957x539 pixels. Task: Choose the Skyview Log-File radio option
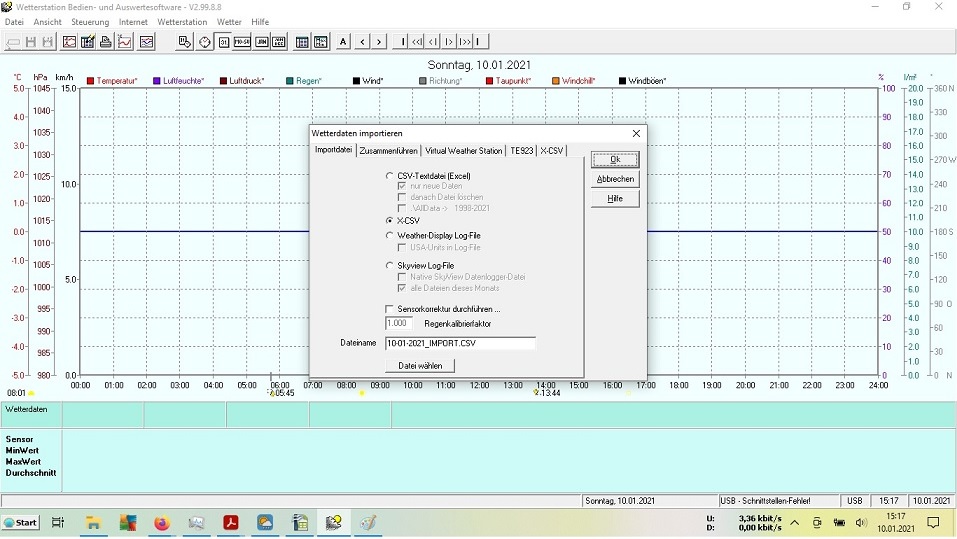[390, 265]
